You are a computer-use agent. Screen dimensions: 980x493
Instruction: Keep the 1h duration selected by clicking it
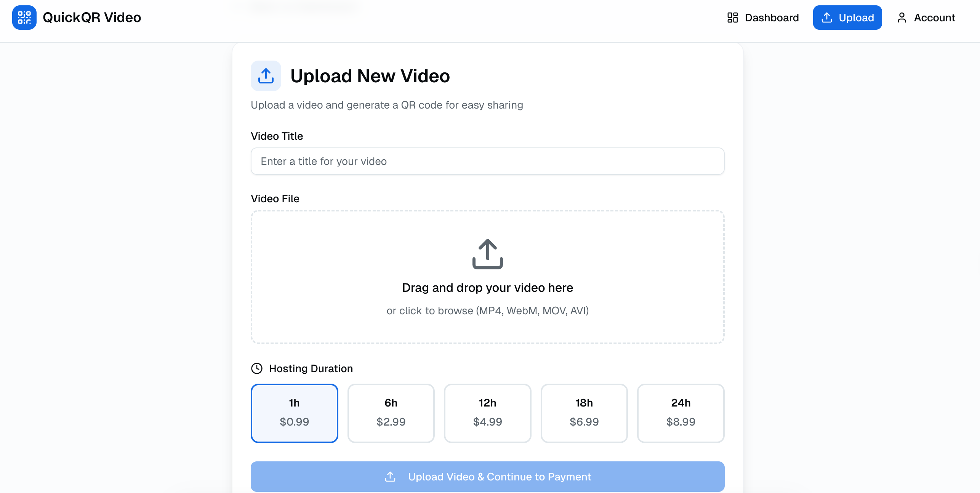click(294, 413)
